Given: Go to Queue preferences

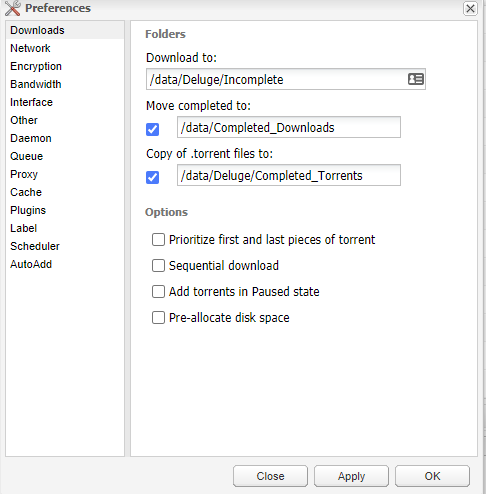Looking at the screenshot, I should tap(65, 156).
